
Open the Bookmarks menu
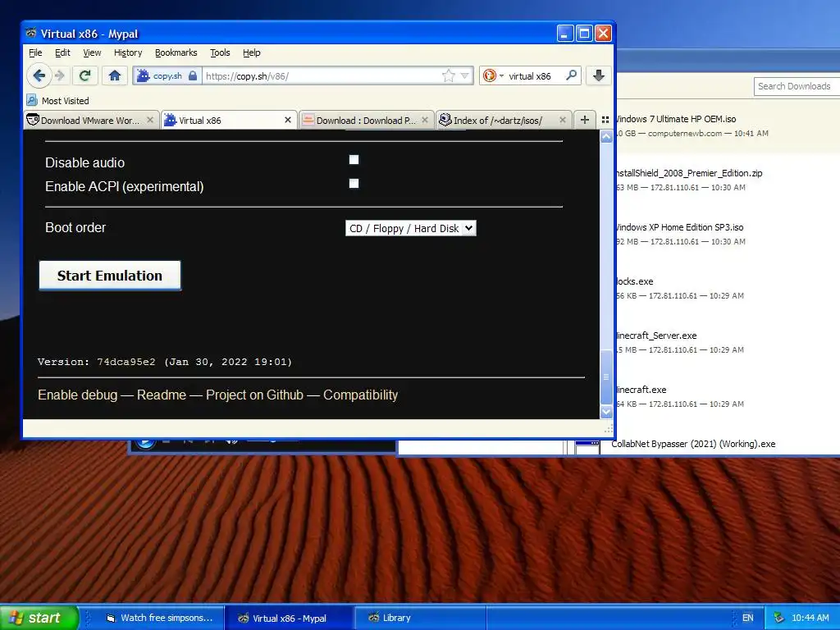(176, 52)
